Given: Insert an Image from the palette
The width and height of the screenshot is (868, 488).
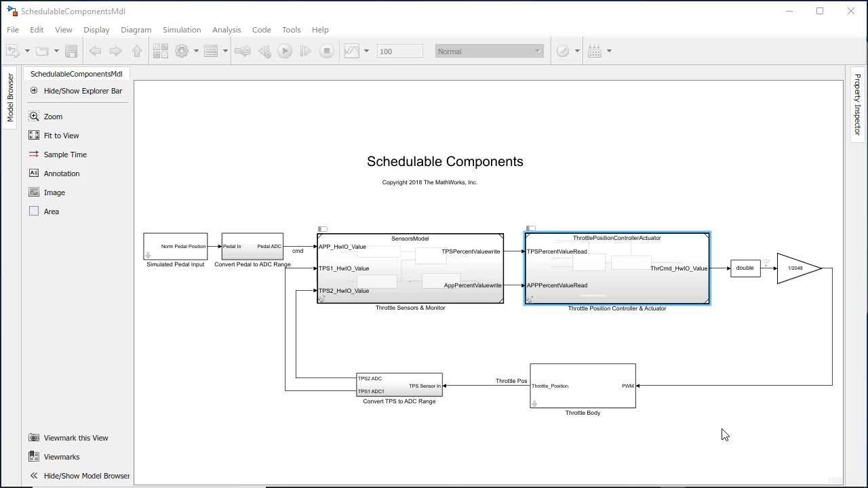Looking at the screenshot, I should (34, 192).
